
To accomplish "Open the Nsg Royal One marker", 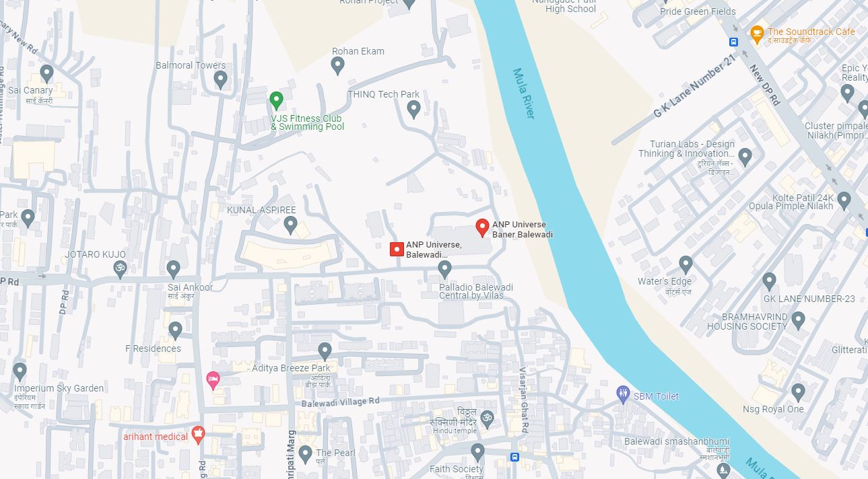I will (x=798, y=392).
